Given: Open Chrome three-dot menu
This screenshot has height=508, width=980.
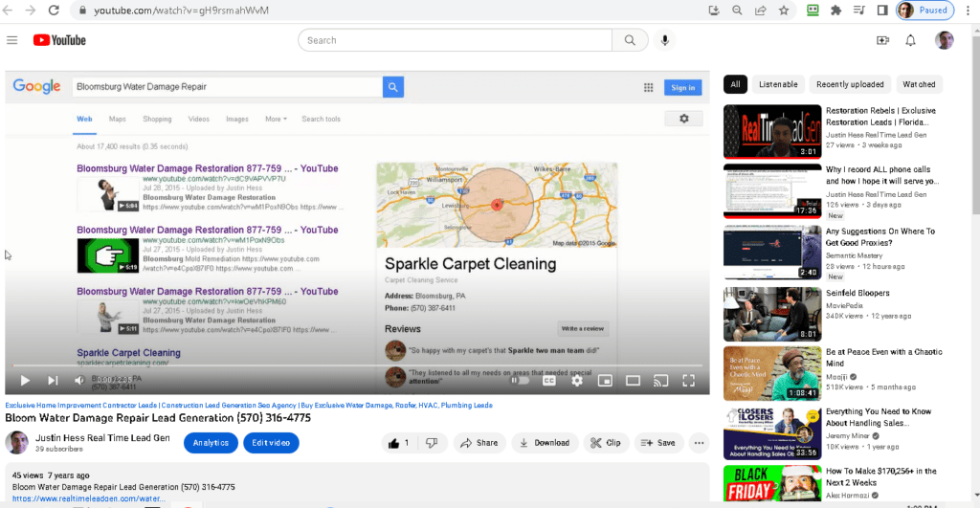Looking at the screenshot, I should (968, 10).
